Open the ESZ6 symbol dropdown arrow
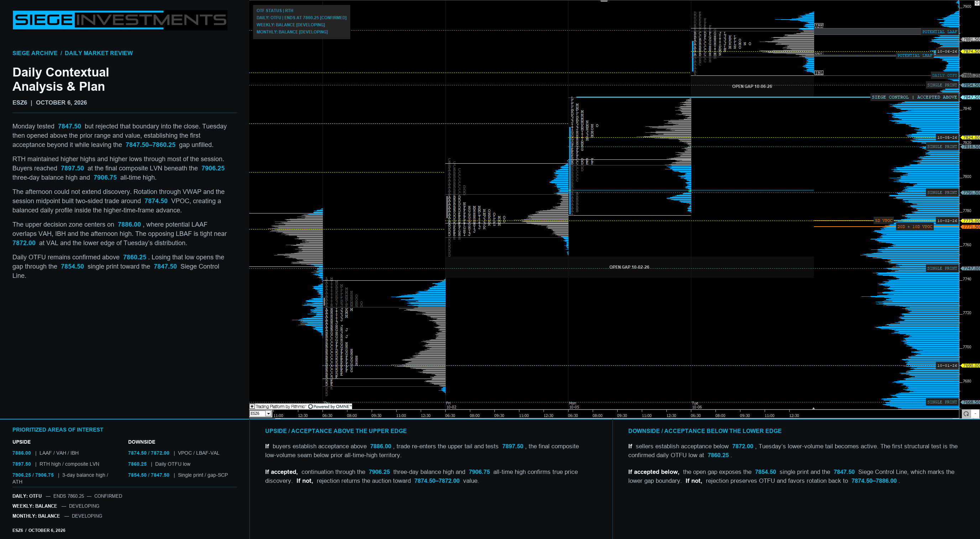980x539 pixels. click(x=268, y=413)
